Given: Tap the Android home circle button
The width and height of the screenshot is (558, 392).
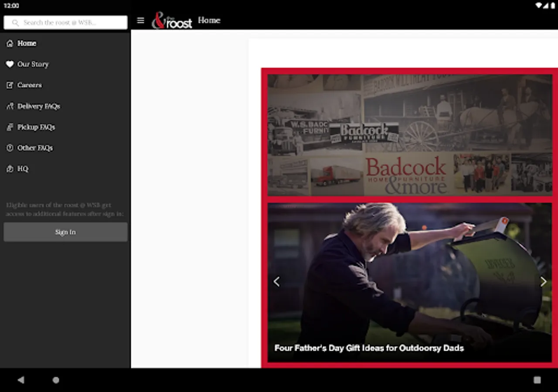Looking at the screenshot, I should pos(56,380).
